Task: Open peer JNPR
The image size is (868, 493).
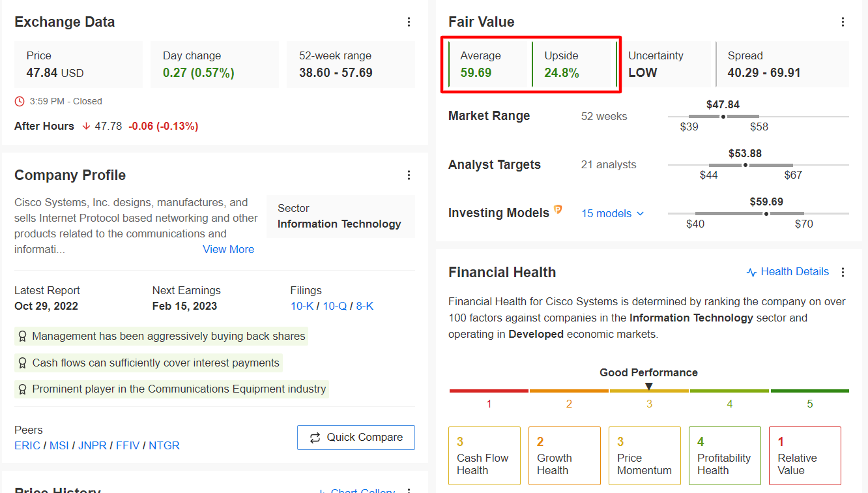Action: (93, 446)
